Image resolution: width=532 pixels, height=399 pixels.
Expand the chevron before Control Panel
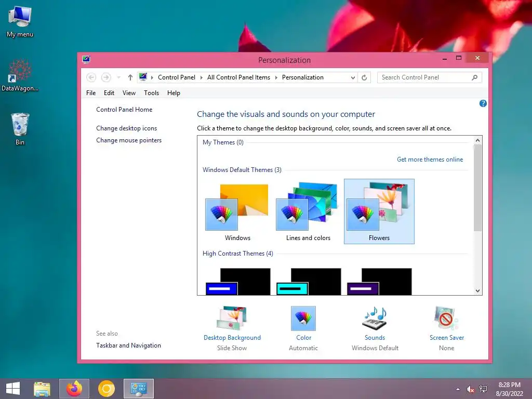[152, 78]
